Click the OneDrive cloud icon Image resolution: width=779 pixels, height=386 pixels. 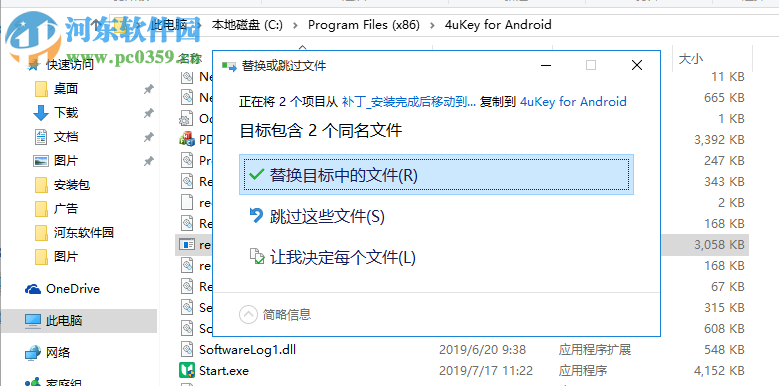33,289
